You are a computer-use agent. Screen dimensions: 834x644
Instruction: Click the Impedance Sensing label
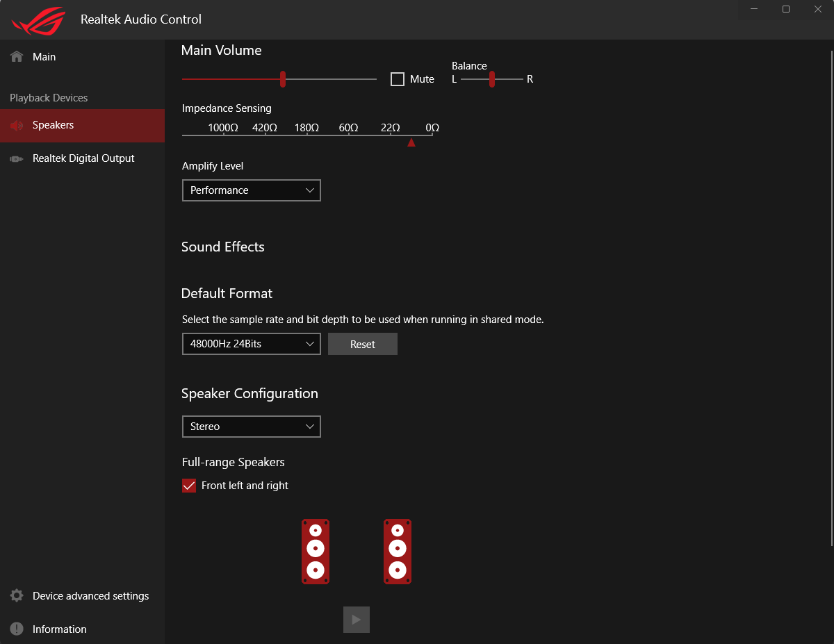click(227, 108)
